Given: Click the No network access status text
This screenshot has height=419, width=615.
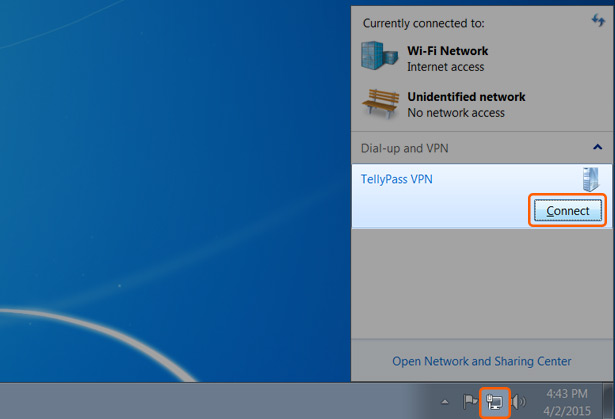Looking at the screenshot, I should point(456,113).
